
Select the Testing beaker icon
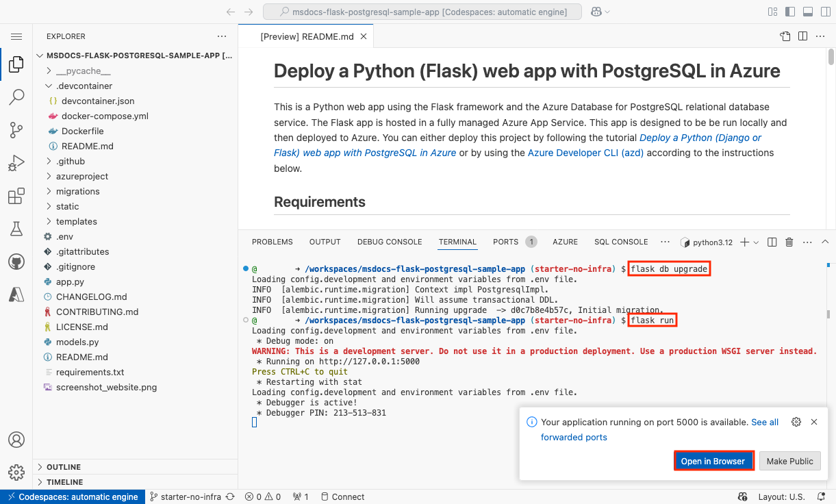click(x=16, y=228)
